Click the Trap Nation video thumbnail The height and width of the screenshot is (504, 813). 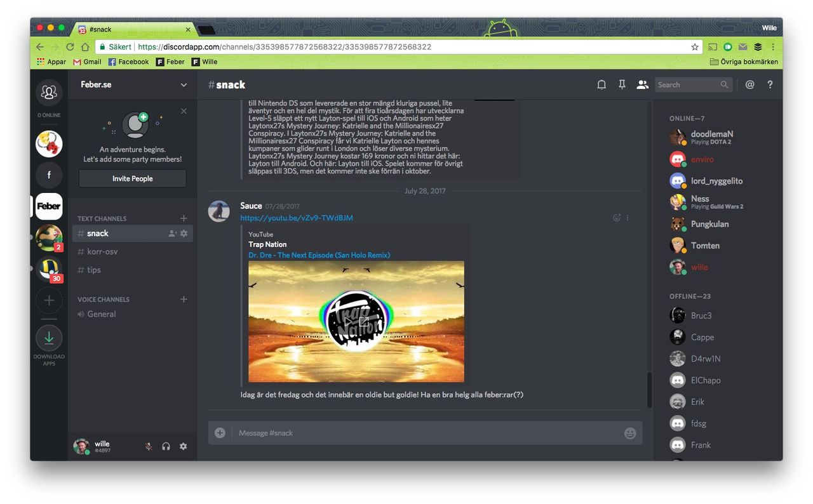pyautogui.click(x=356, y=321)
